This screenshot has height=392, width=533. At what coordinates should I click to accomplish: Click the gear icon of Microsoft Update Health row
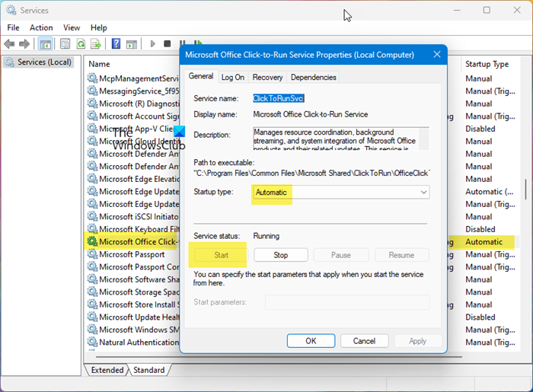[x=92, y=317]
